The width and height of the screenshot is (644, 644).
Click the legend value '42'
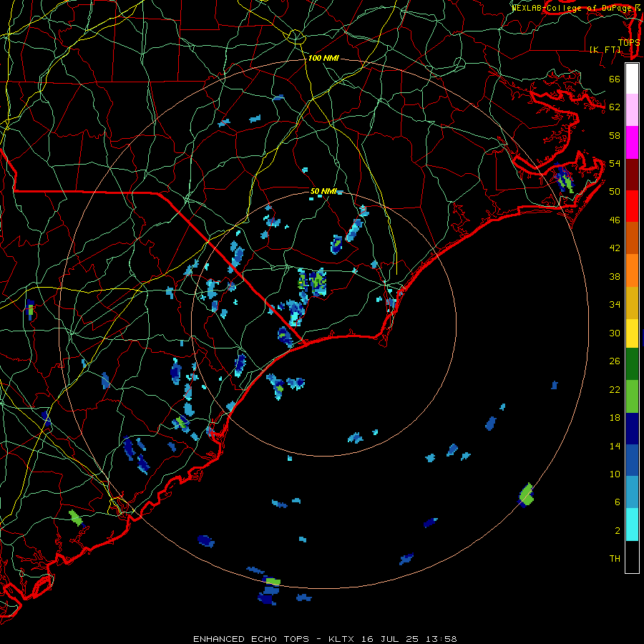615,248
